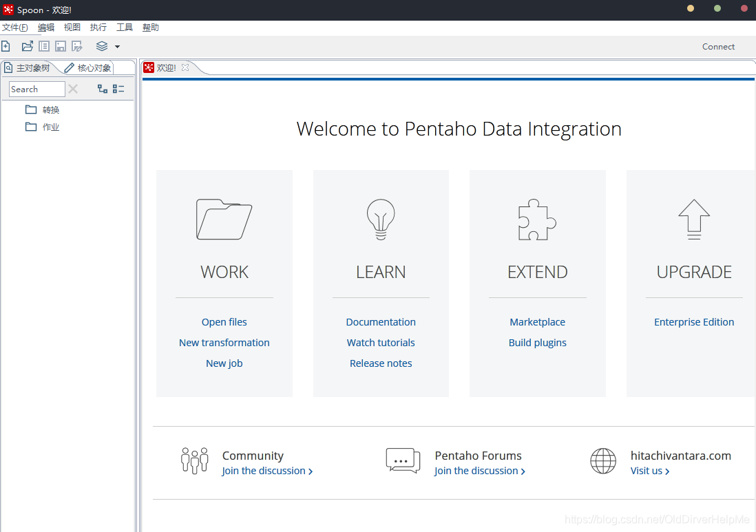756x532 pixels.
Task: Click the Save As toolbar icon
Action: coord(76,46)
